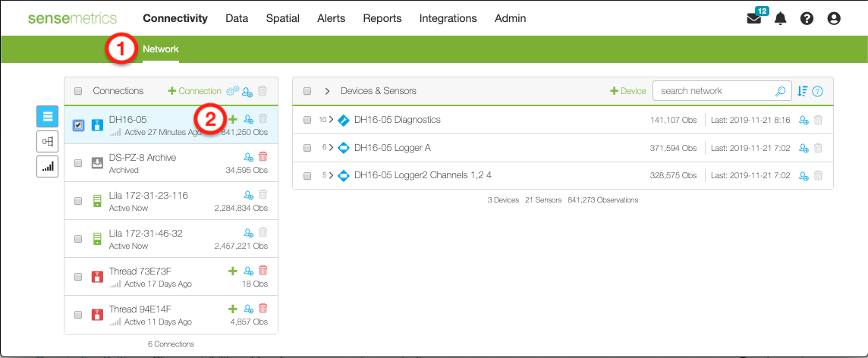The height and width of the screenshot is (358, 868).
Task: Uncheck the DH16-05 connection checkbox
Action: pos(78,125)
